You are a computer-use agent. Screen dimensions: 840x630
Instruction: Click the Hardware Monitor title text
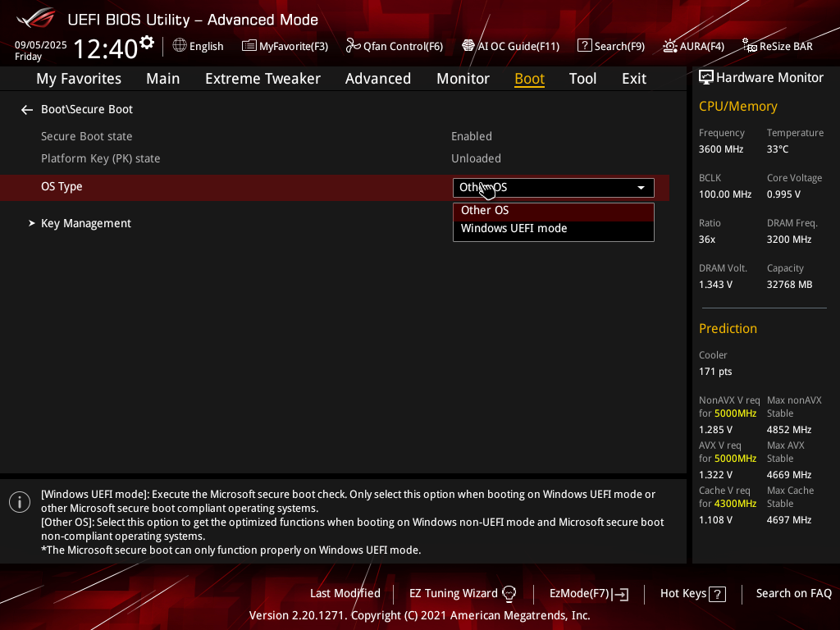[x=769, y=78]
